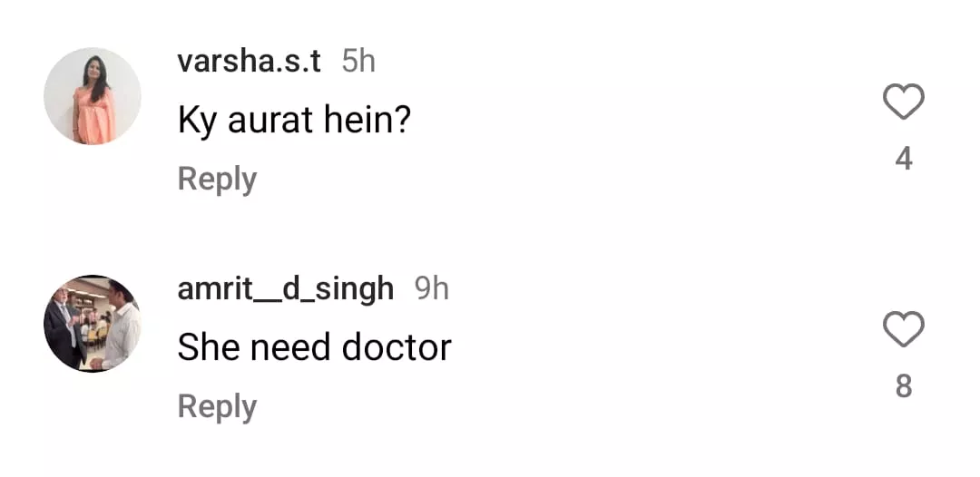This screenshot has height=477, width=980.
Task: Toggle like on the "Ky aurat hein?" comment
Action: (903, 102)
